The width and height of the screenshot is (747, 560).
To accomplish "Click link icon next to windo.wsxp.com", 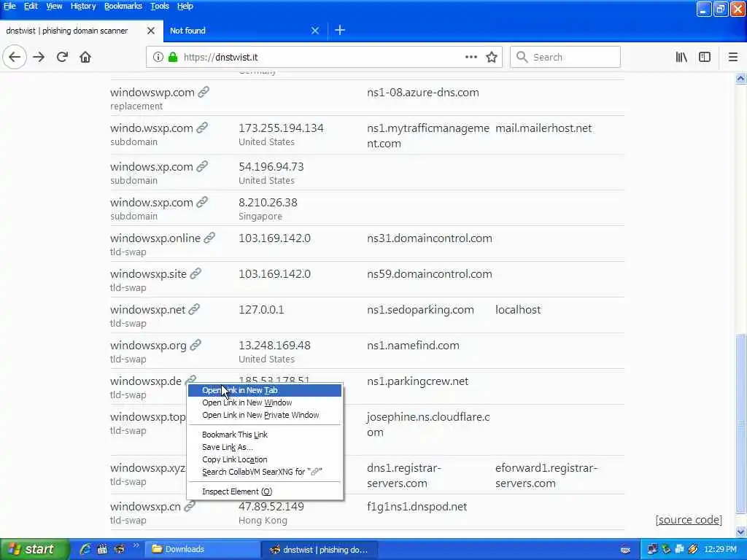I will pyautogui.click(x=202, y=128).
